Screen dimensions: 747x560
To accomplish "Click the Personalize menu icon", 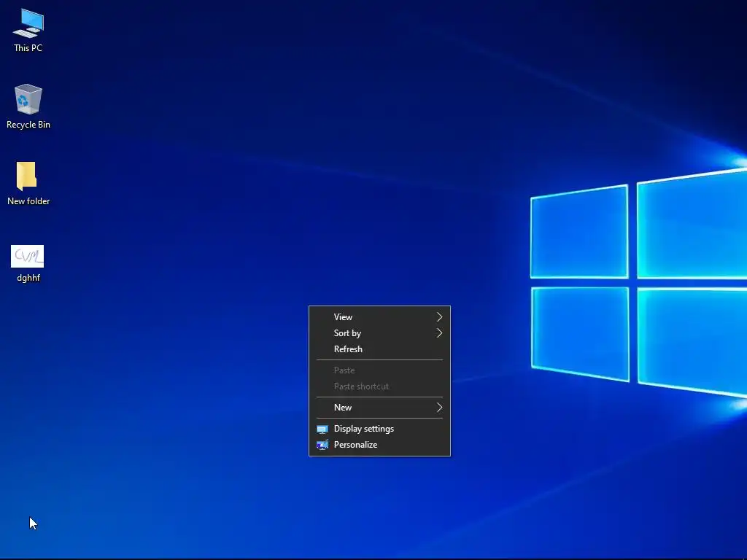I will 322,445.
